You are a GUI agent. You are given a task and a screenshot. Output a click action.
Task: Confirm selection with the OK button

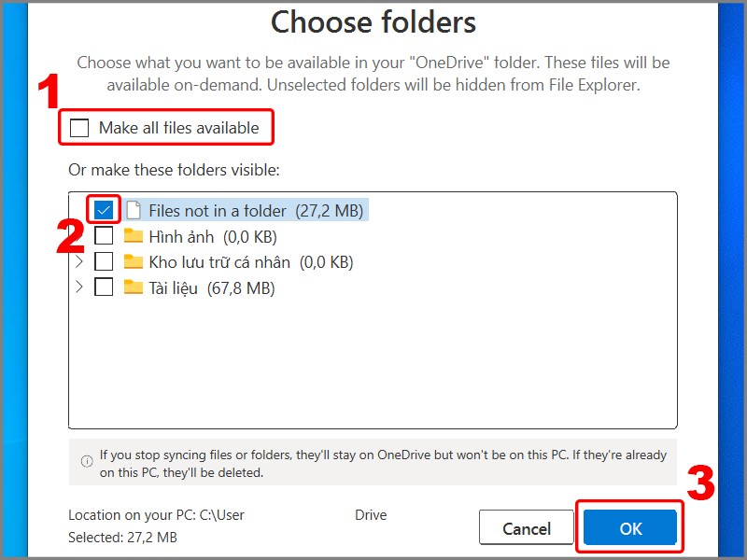pos(629,527)
